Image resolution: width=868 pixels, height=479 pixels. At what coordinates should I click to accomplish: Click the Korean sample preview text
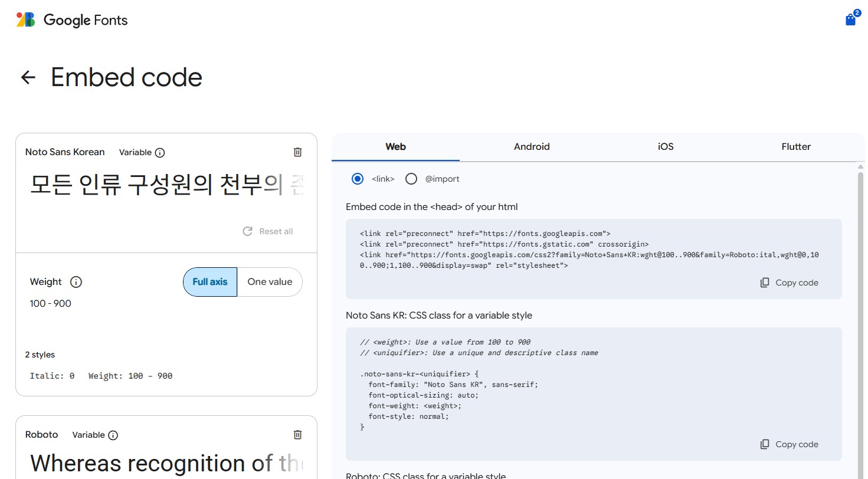pyautogui.click(x=167, y=185)
